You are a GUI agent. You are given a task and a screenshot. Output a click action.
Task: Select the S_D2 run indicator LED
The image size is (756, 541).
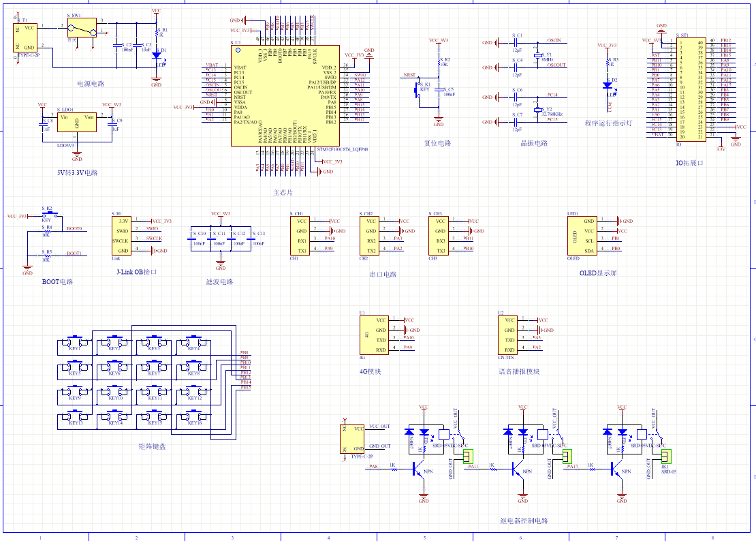tap(608, 85)
